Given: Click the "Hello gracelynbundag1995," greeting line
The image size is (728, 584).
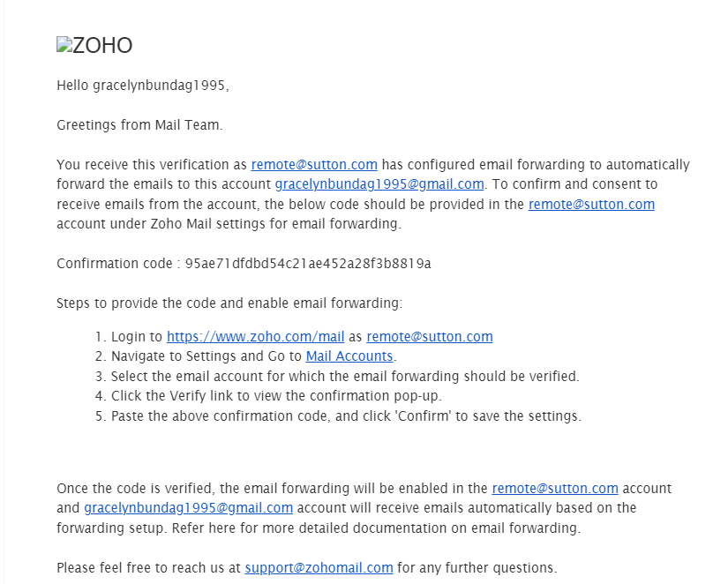Looking at the screenshot, I should [x=143, y=86].
